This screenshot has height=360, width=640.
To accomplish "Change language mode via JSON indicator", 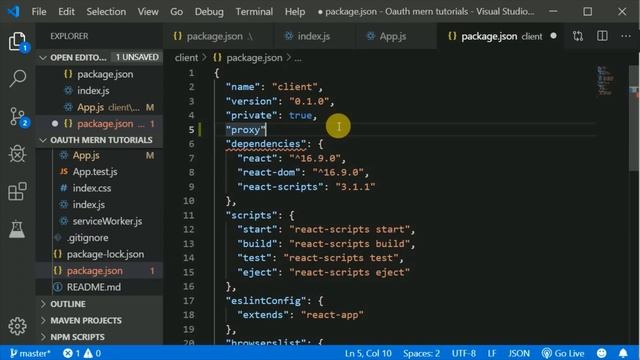I will pyautogui.click(x=518, y=353).
